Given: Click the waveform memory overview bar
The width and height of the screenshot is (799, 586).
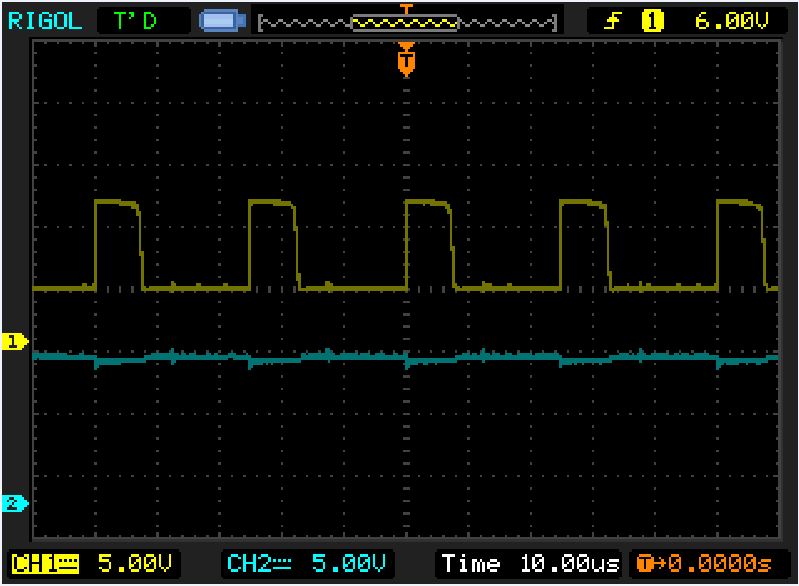Looking at the screenshot, I should [x=408, y=23].
